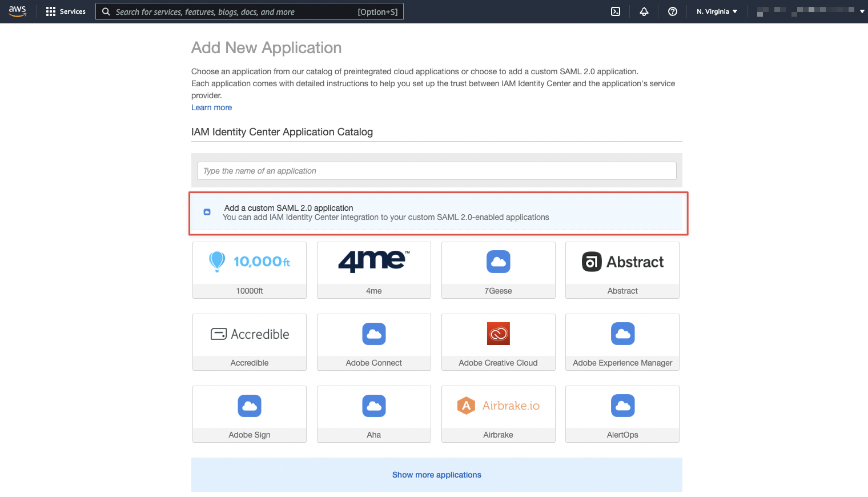Click Show more applications
Screen dimensions: 868x497
click(x=436, y=475)
